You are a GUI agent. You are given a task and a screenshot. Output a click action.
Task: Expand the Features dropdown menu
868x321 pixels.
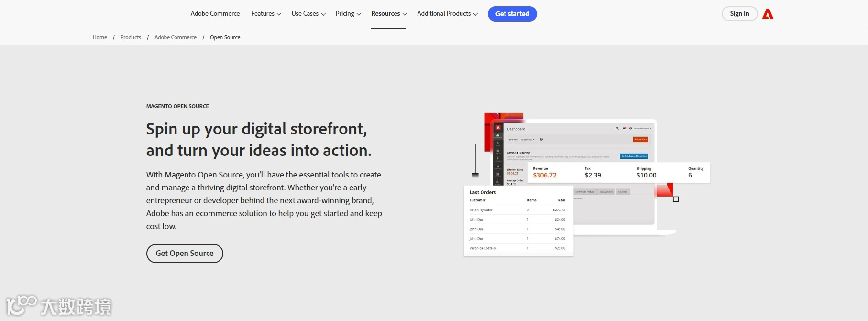pyautogui.click(x=266, y=14)
